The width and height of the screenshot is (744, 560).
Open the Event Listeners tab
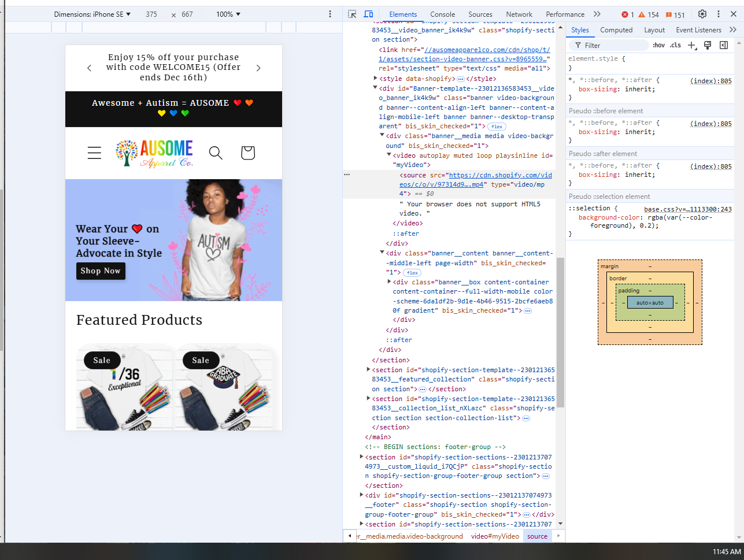[698, 30]
